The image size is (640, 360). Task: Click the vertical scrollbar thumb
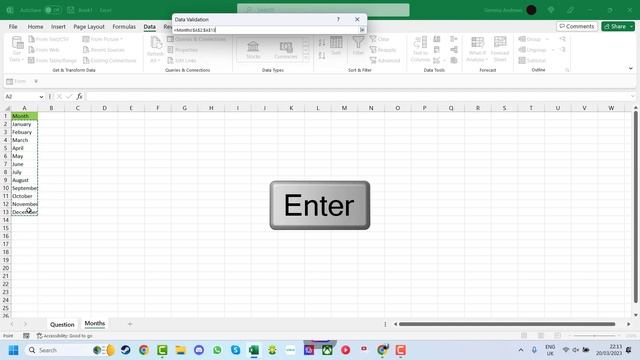click(x=636, y=207)
